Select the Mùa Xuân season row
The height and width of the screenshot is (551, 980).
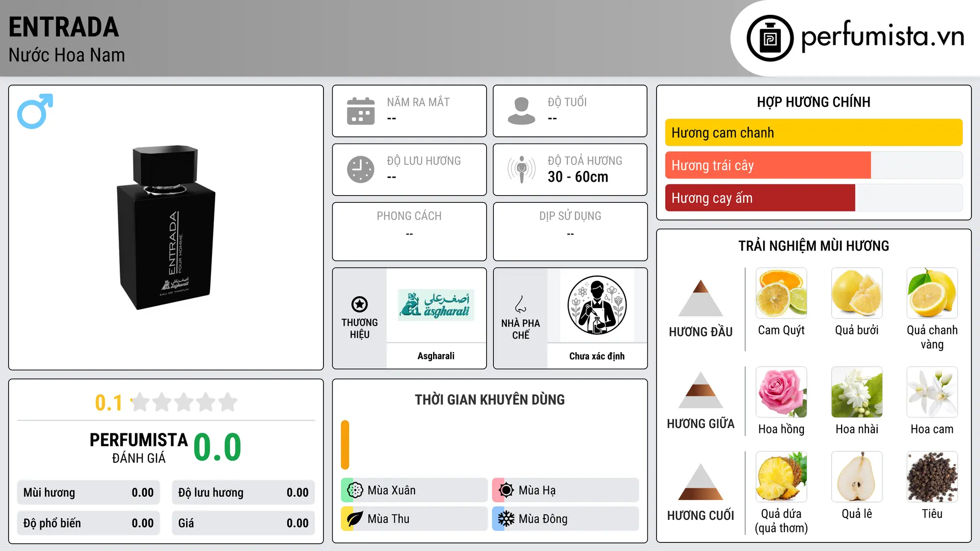(414, 490)
